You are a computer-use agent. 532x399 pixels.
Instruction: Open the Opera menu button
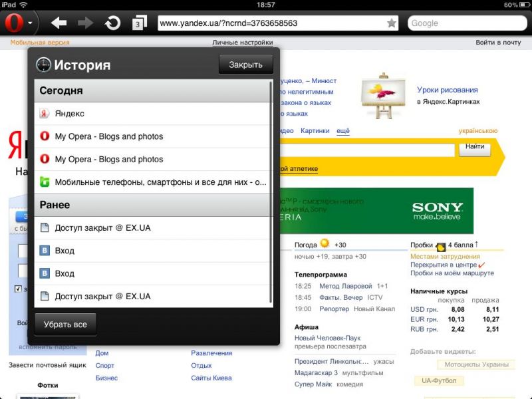[x=15, y=23]
